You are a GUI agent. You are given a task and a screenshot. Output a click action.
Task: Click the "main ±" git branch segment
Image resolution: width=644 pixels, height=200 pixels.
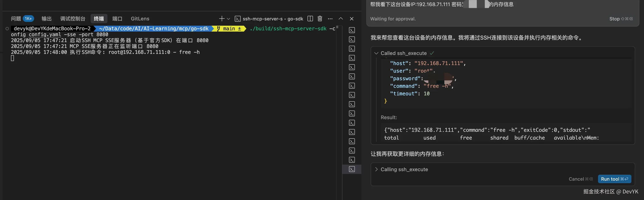pyautogui.click(x=229, y=28)
